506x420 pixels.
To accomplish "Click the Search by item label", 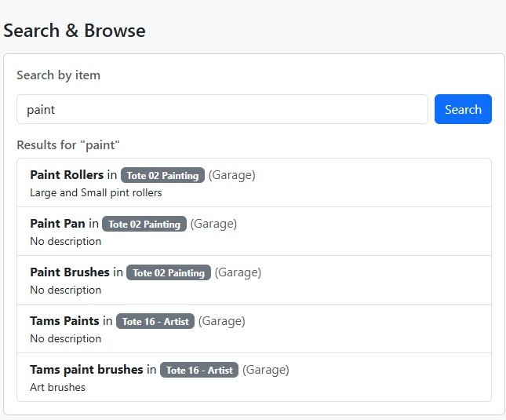I will pos(58,75).
